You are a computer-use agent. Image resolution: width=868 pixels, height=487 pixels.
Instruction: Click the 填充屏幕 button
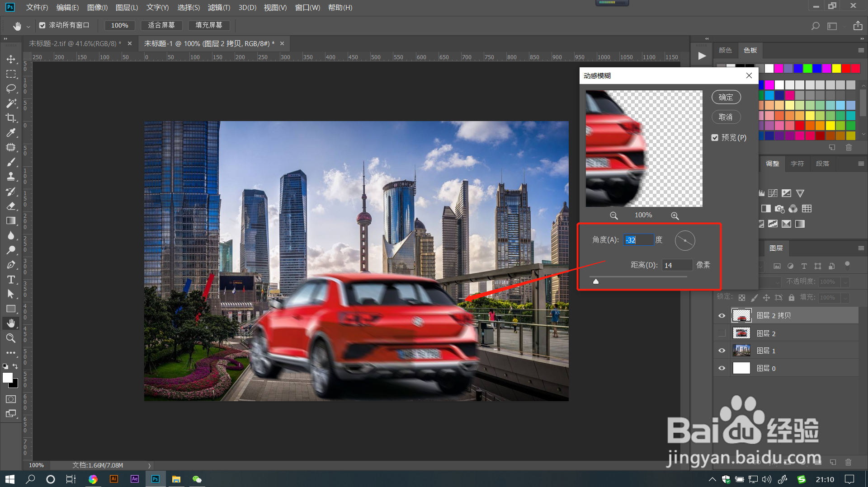209,25
